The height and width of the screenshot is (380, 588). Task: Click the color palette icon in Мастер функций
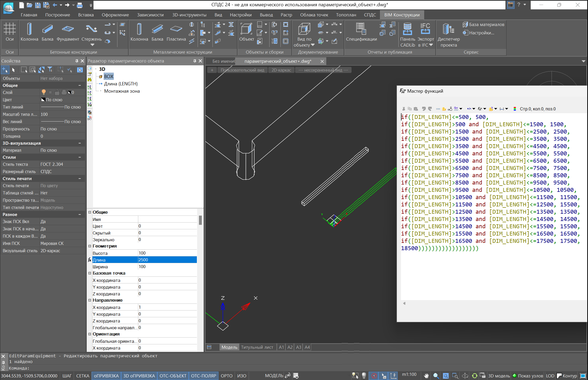click(x=515, y=109)
